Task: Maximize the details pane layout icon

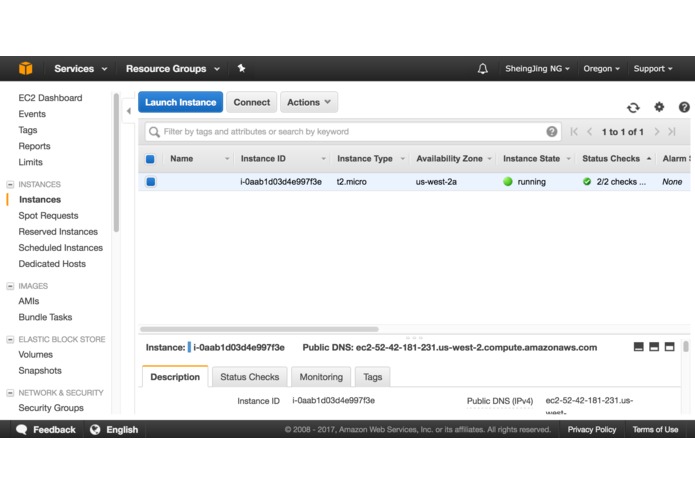Action: [669, 347]
